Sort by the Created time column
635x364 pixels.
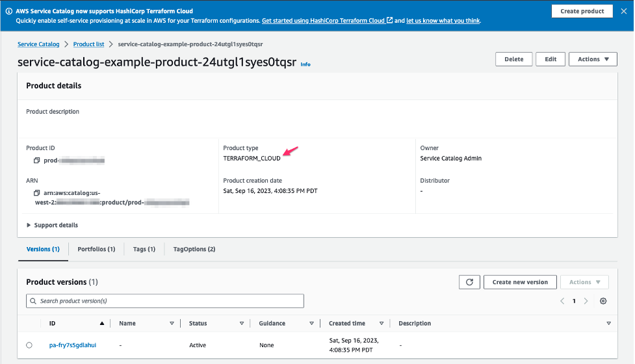coord(382,323)
